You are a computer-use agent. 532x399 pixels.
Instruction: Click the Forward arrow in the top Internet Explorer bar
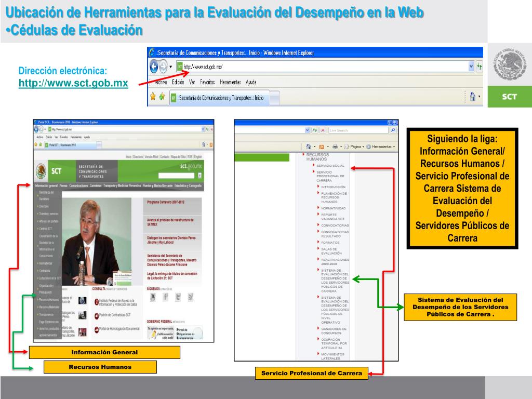[x=163, y=66]
